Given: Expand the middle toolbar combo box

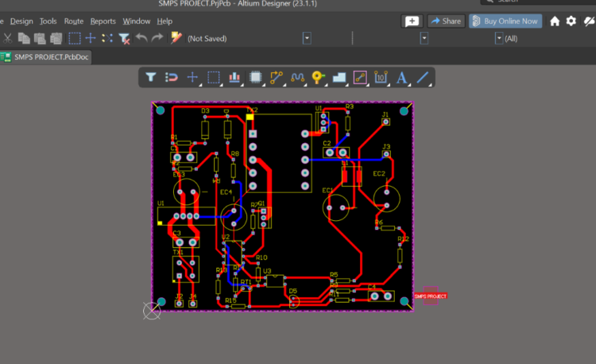Looking at the screenshot, I should coord(424,37).
